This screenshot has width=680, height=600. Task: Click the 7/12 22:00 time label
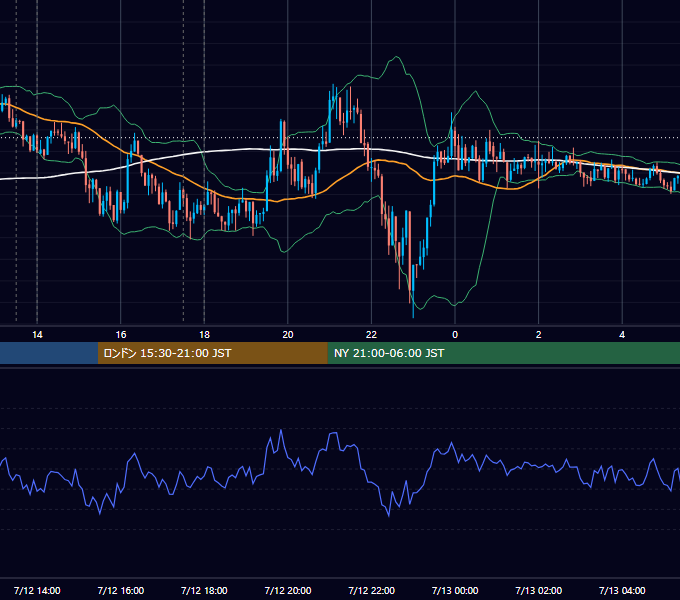click(x=372, y=590)
